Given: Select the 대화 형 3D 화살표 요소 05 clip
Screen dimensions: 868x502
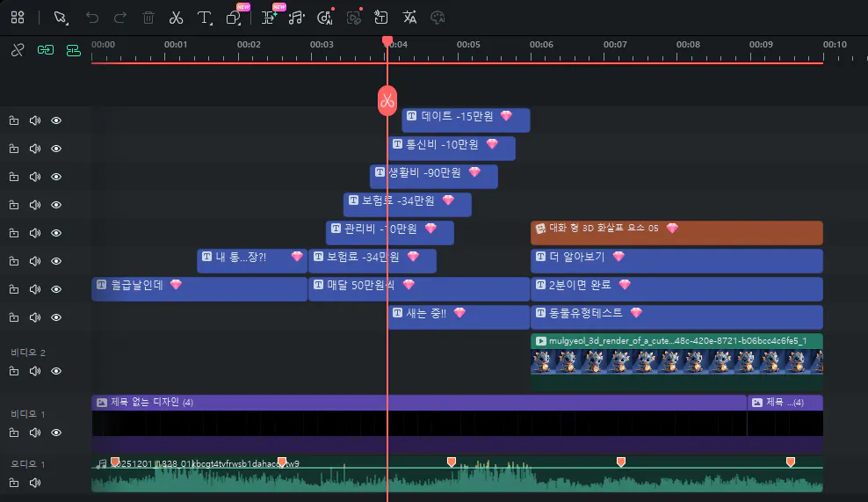Looking at the screenshot, I should [x=676, y=233].
